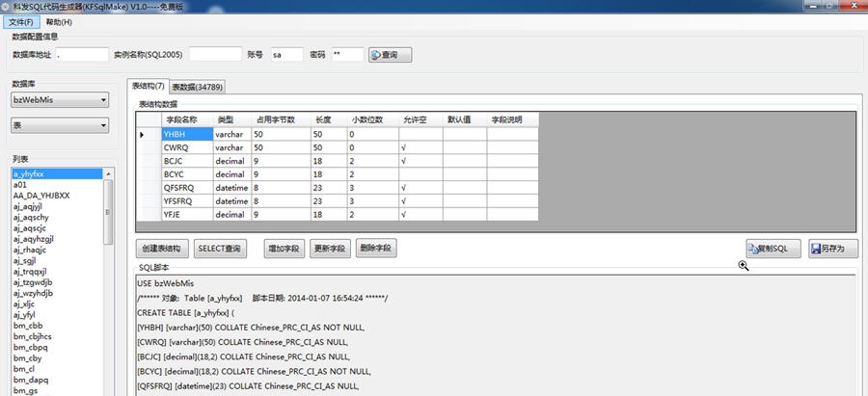
Task: Select the CWRQ field name cell
Action: 187,147
